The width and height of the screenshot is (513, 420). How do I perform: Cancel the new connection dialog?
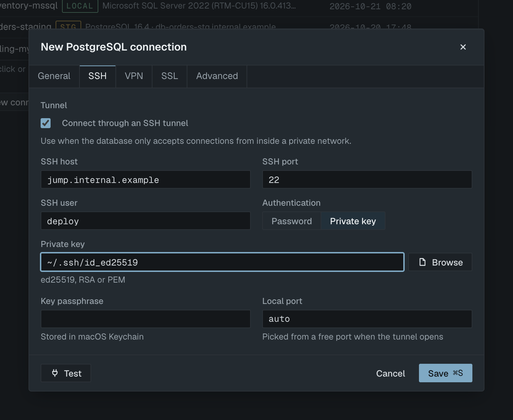390,373
